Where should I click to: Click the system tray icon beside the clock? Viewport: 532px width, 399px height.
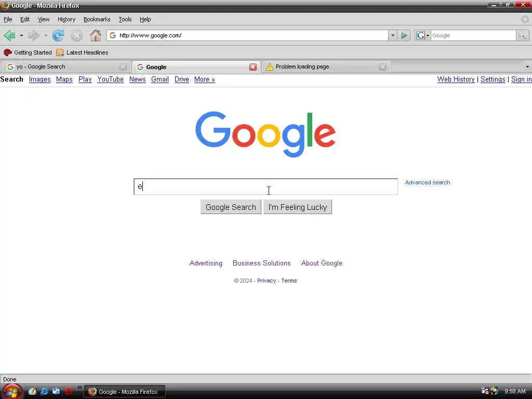[495, 391]
